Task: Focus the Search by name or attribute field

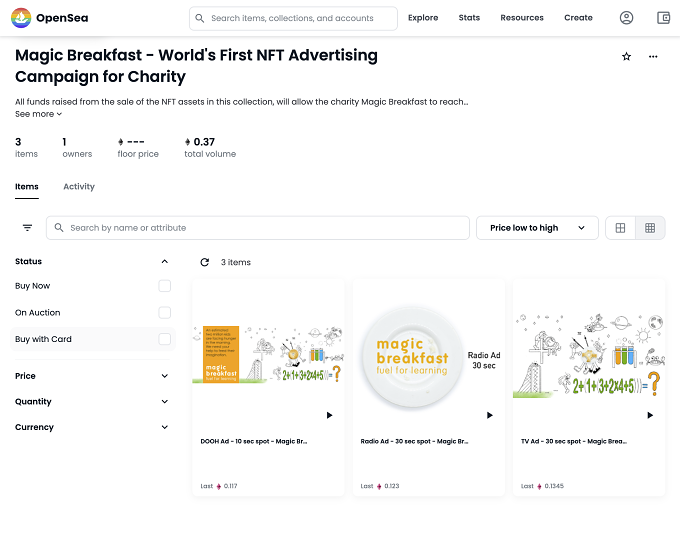Action: (258, 228)
